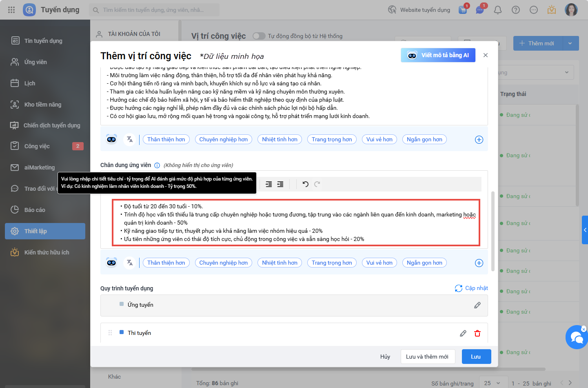This screenshot has height=388, width=588.
Task: Click the Lưu button
Action: [476, 357]
